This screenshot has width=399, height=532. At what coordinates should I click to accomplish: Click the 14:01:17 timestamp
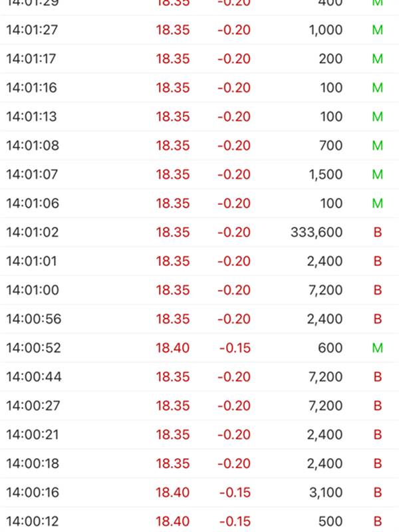tap(31, 59)
